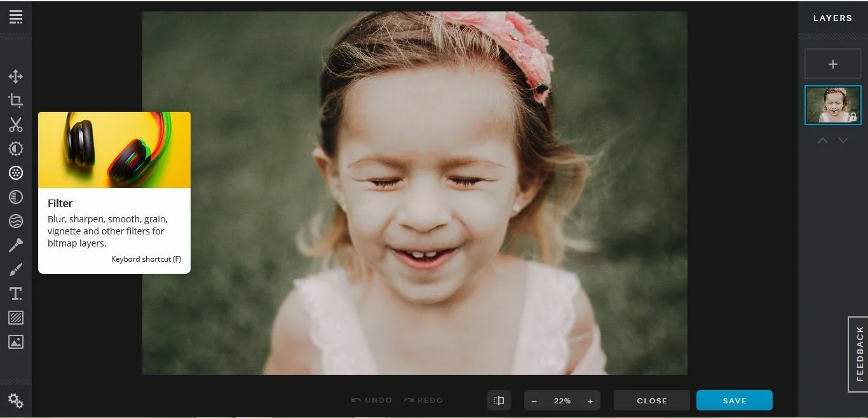Image resolution: width=868 pixels, height=418 pixels.
Task: Open the Add image tool
Action: 16,342
